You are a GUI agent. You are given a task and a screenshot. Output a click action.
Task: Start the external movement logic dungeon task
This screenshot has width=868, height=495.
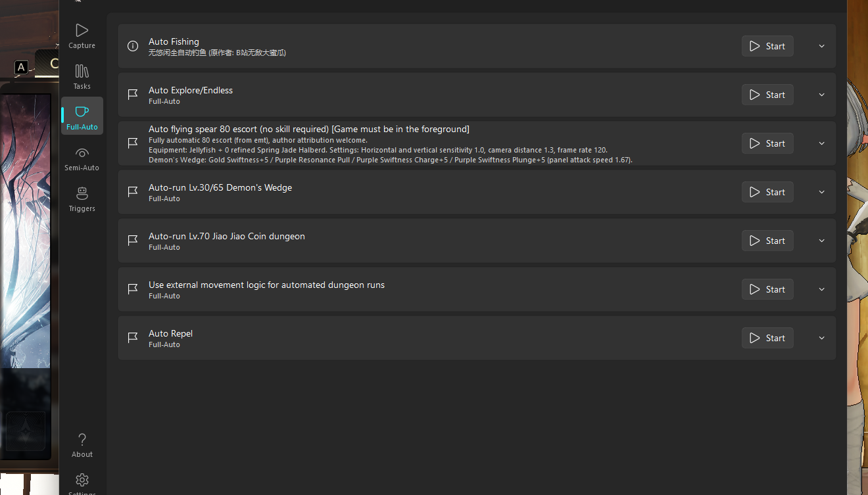coord(767,289)
